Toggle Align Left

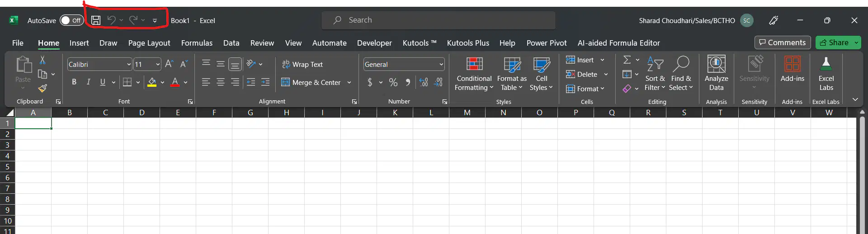206,82
